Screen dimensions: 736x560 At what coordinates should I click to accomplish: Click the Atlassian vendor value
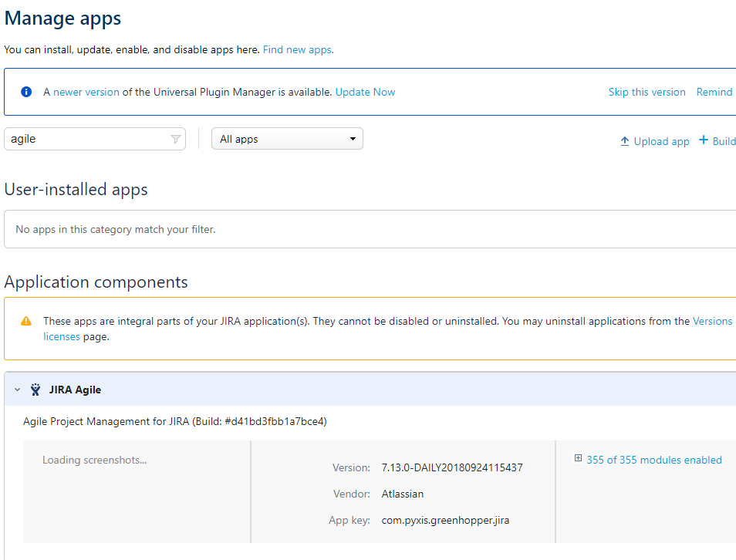tap(402, 494)
